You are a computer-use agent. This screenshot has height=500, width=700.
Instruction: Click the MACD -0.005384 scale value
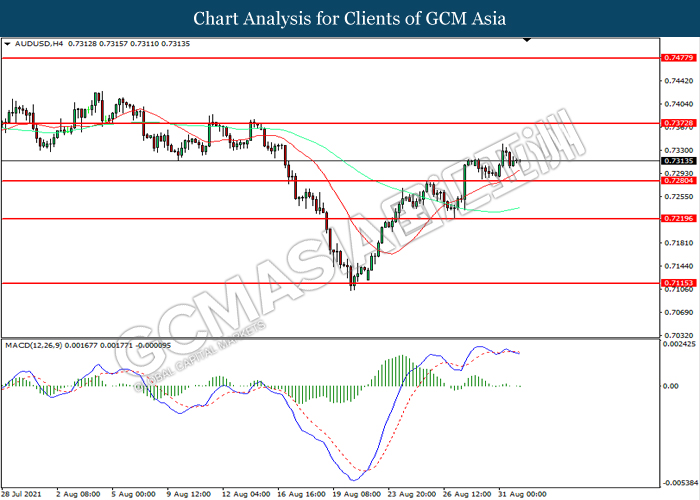680,483
